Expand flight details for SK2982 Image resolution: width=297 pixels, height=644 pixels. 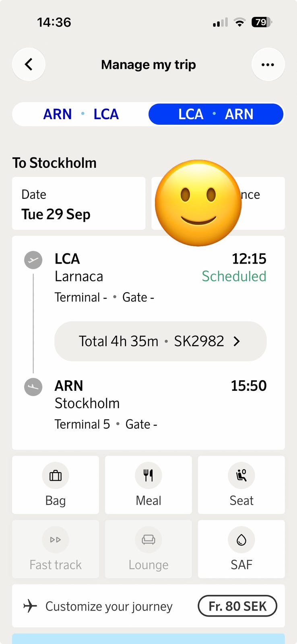(x=161, y=341)
